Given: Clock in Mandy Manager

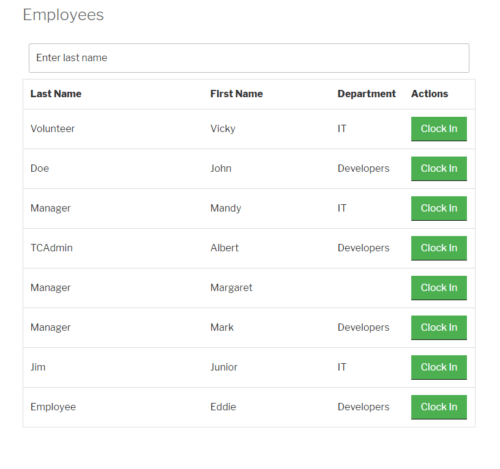Looking at the screenshot, I should tap(439, 208).
